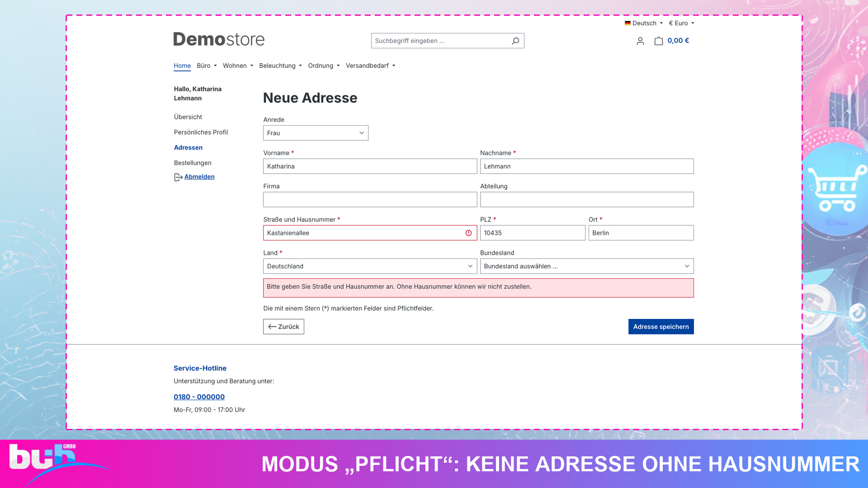Focus the Straße und Hausnummer field

[370, 233]
